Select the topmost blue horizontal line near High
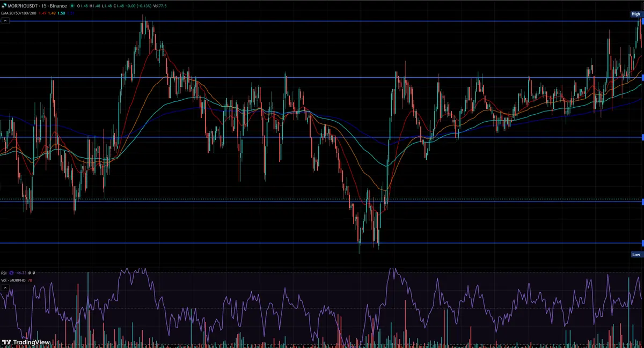Image resolution: width=644 pixels, height=348 pixels. click(x=322, y=21)
